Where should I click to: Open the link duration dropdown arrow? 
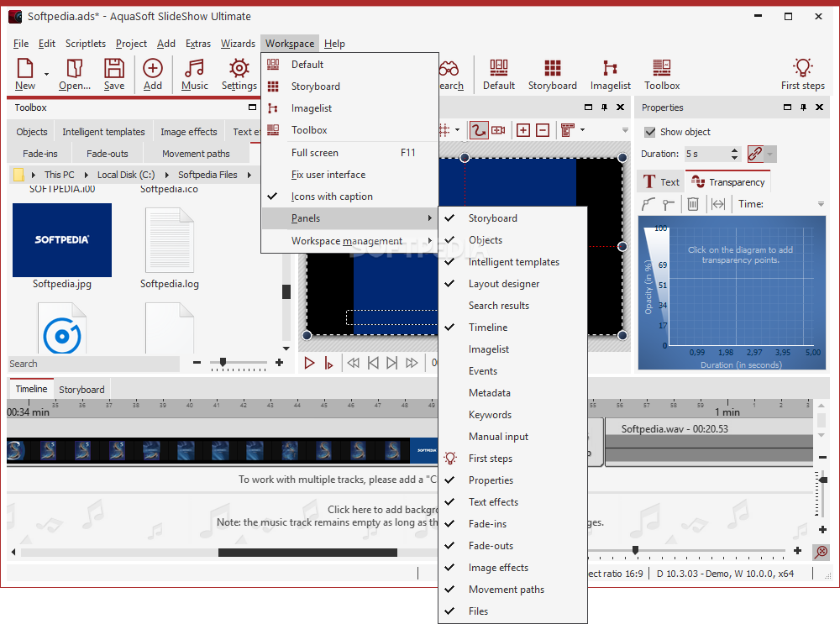(x=769, y=154)
